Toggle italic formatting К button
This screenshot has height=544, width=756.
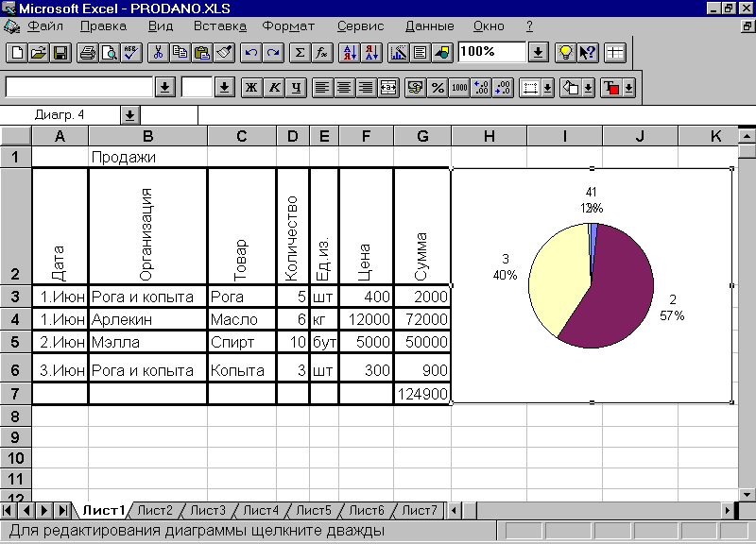click(274, 88)
